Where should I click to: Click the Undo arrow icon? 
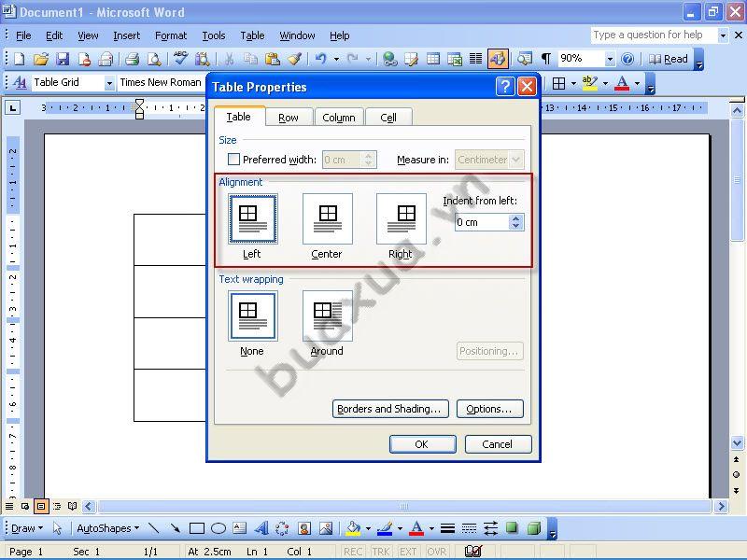click(x=321, y=59)
